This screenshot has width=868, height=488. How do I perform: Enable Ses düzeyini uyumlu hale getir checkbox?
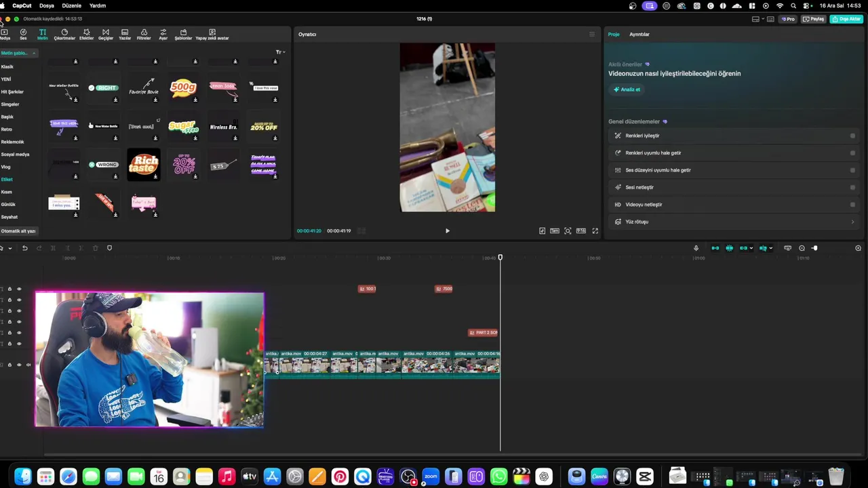[852, 170]
